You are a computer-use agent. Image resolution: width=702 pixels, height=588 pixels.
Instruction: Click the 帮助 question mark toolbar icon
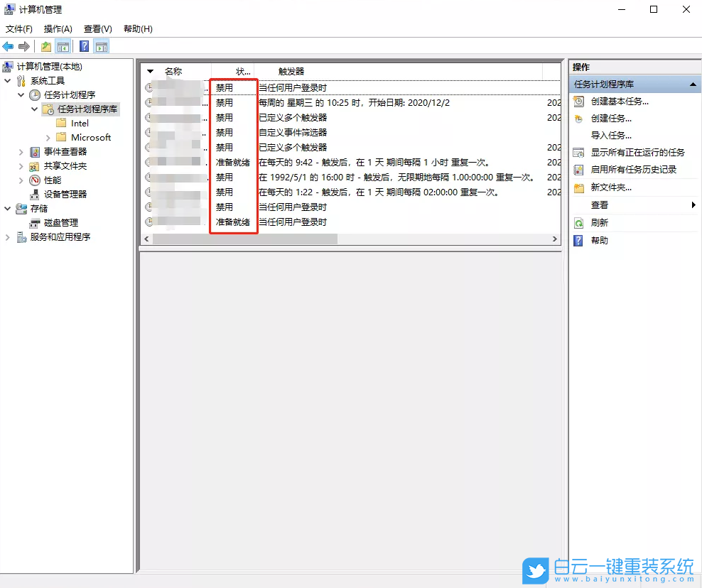point(83,46)
